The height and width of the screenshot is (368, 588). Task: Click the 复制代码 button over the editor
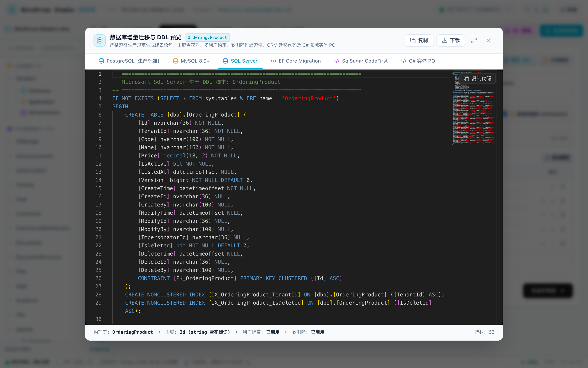[x=478, y=78]
